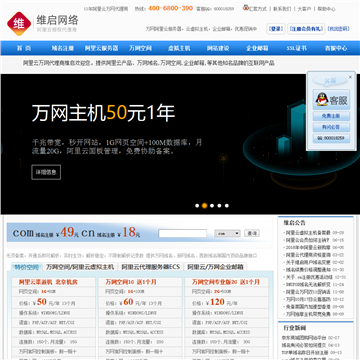Click the 查询 domain search button

(x=252, y=233)
